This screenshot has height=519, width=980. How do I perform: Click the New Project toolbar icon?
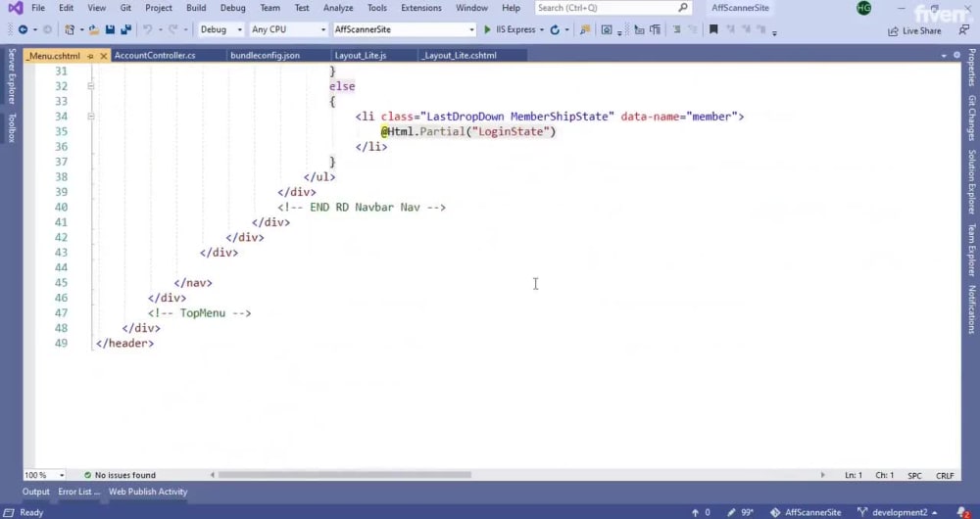[x=70, y=29]
